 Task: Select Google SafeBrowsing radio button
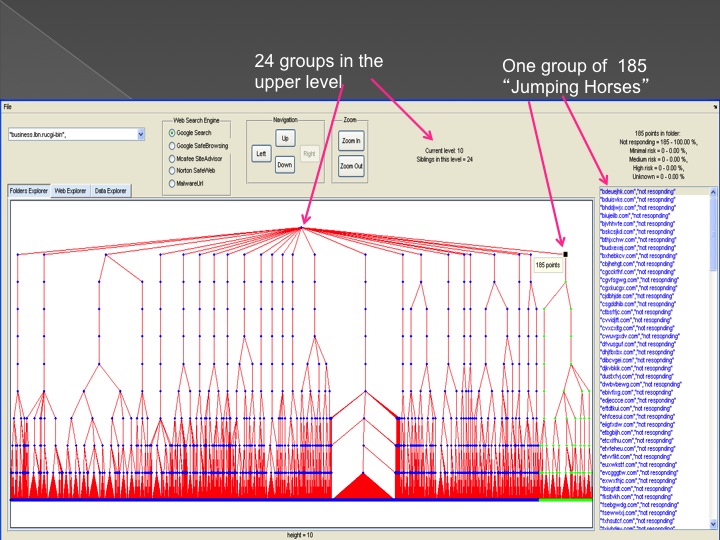(172, 146)
